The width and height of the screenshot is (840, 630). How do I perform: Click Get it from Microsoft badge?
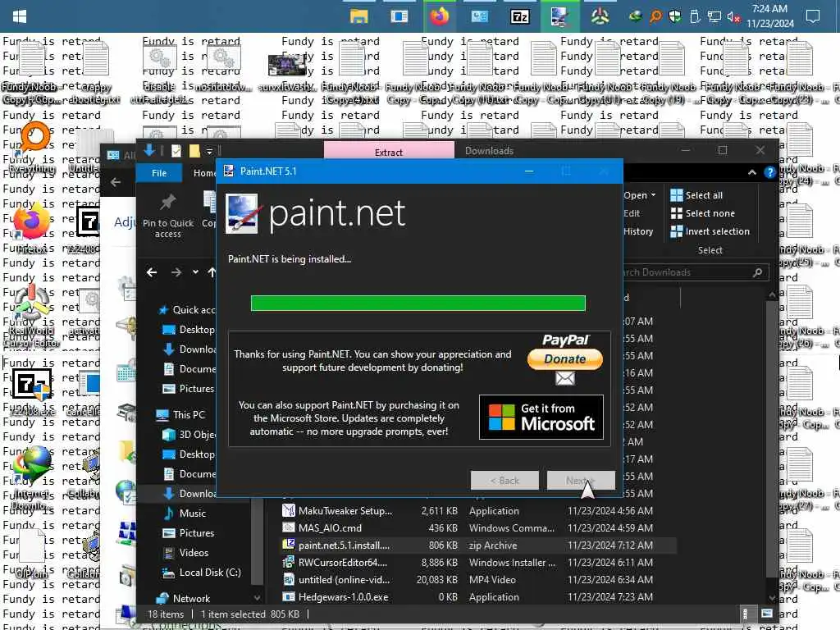[541, 418]
